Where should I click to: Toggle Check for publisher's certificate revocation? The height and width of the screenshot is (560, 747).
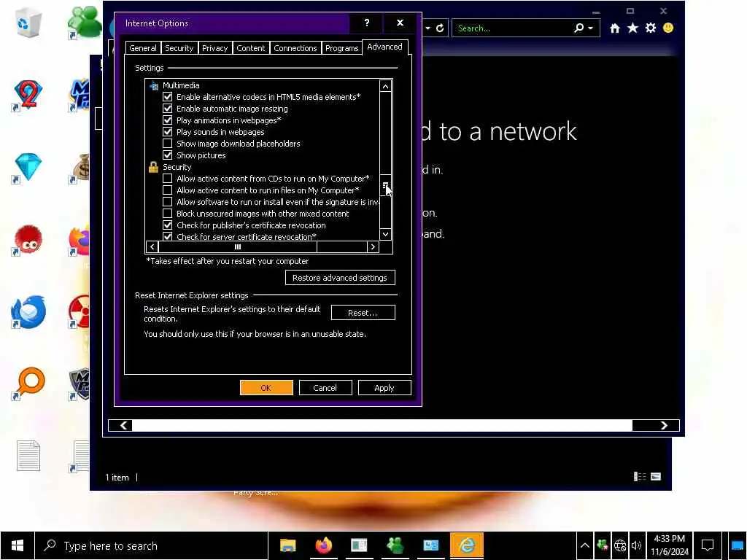(167, 225)
